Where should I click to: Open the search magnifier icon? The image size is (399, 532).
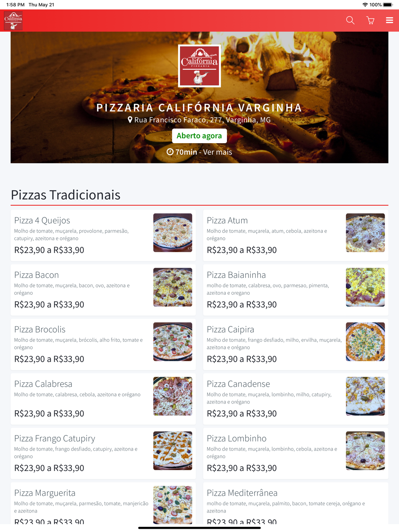pos(350,20)
